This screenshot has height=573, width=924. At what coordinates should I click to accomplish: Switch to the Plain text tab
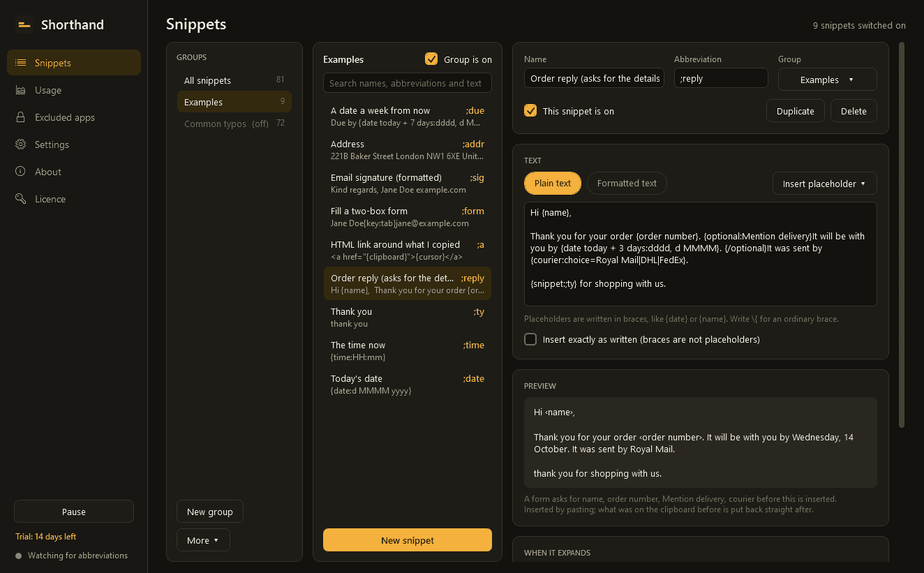[553, 184]
